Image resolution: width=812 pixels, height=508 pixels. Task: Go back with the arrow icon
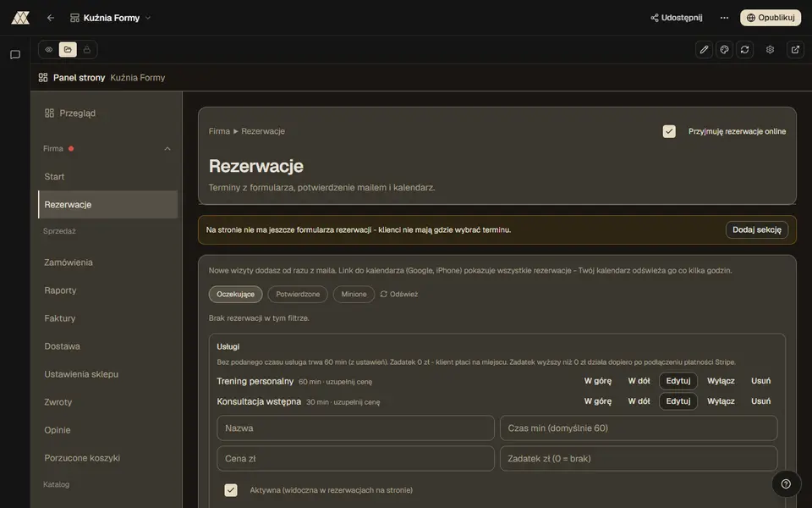(50, 18)
